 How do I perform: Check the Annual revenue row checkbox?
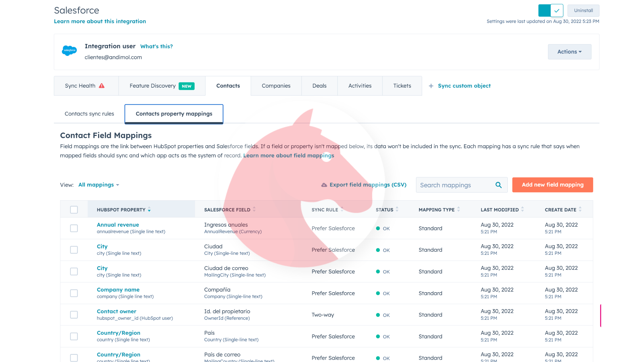(x=74, y=228)
